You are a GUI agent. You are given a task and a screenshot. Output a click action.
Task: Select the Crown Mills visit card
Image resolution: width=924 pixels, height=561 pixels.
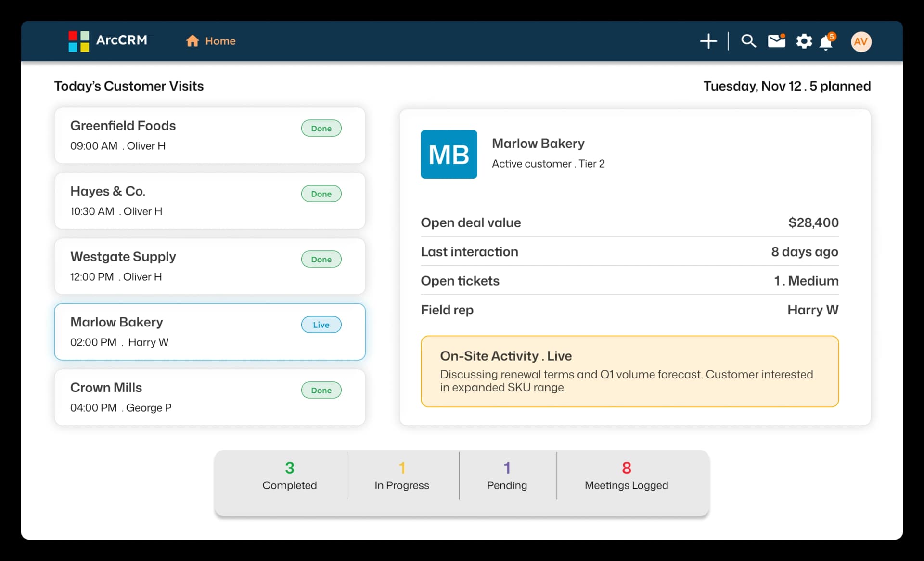(x=210, y=397)
